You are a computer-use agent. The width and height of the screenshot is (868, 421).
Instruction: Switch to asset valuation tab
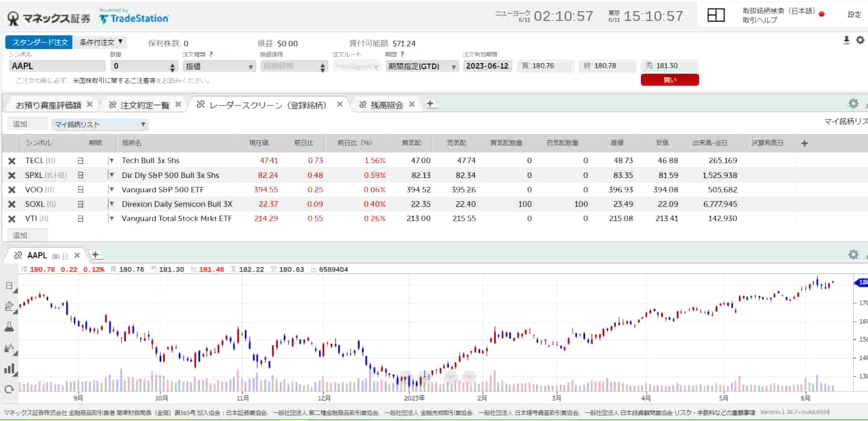point(48,105)
